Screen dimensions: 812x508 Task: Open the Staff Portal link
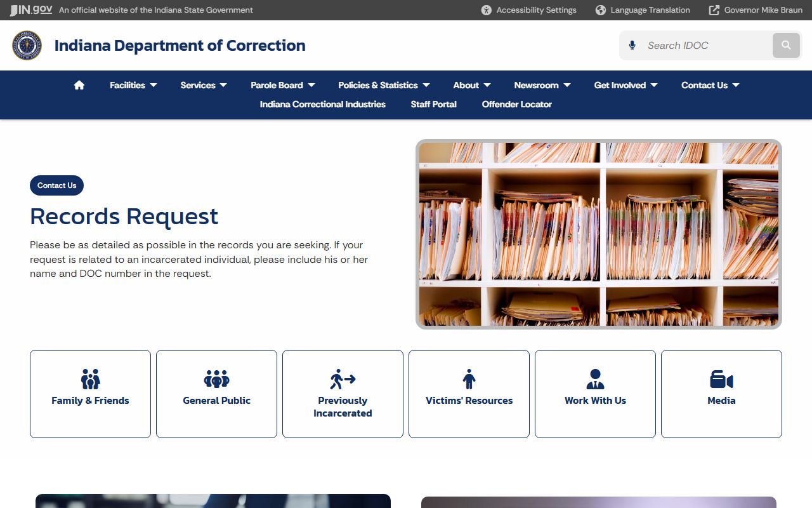434,104
